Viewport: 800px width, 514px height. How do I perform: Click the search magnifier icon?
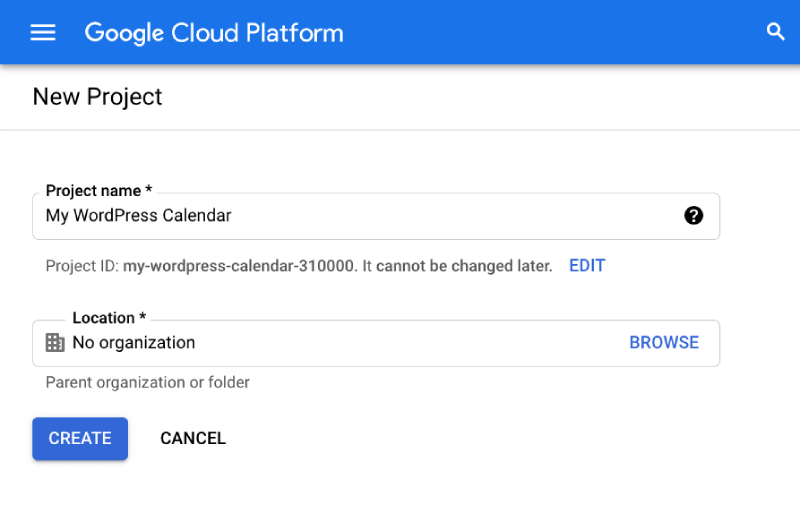[x=776, y=32]
